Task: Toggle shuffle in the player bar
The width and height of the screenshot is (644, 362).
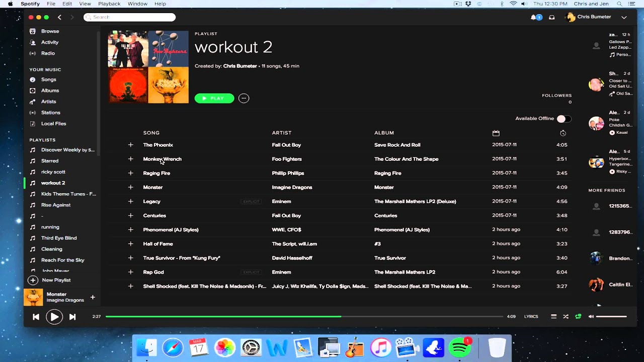Action: [x=566, y=317]
